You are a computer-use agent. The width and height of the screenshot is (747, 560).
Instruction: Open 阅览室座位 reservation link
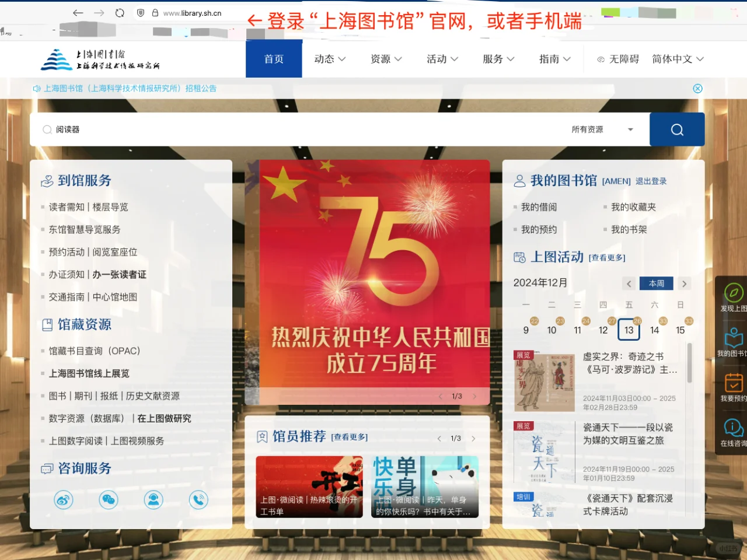point(115,252)
